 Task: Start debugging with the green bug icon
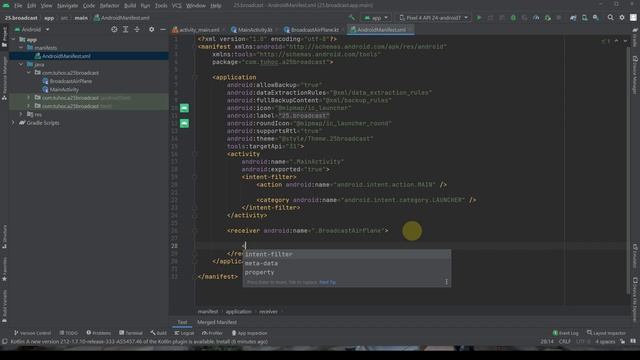coord(513,18)
